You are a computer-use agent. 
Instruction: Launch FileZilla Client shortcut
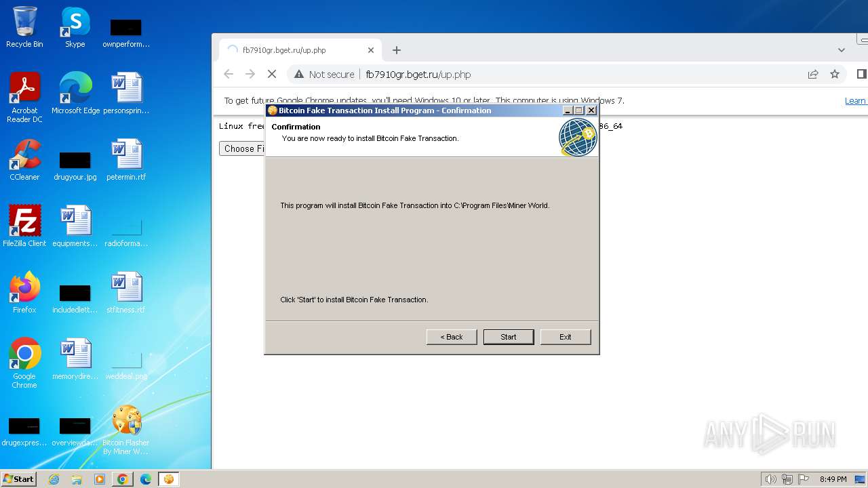(x=24, y=226)
